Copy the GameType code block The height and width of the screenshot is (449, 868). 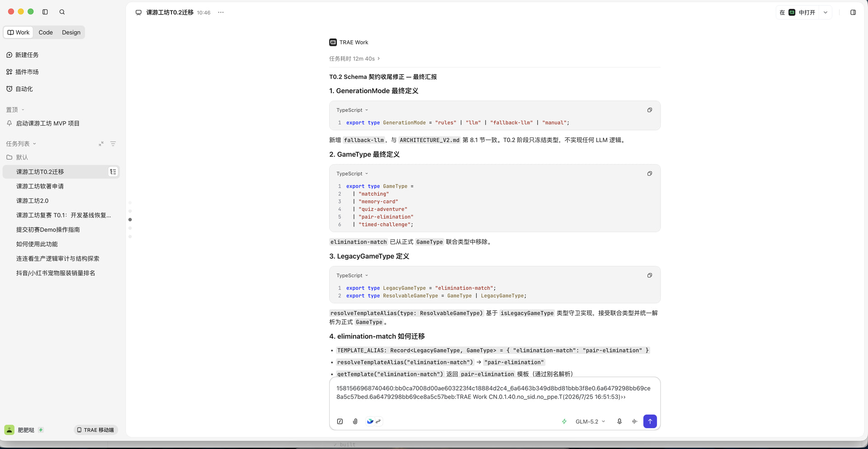649,174
